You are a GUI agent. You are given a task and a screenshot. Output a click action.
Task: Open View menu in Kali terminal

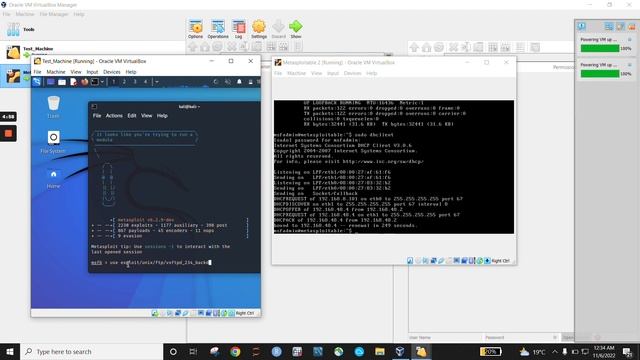coord(147,116)
